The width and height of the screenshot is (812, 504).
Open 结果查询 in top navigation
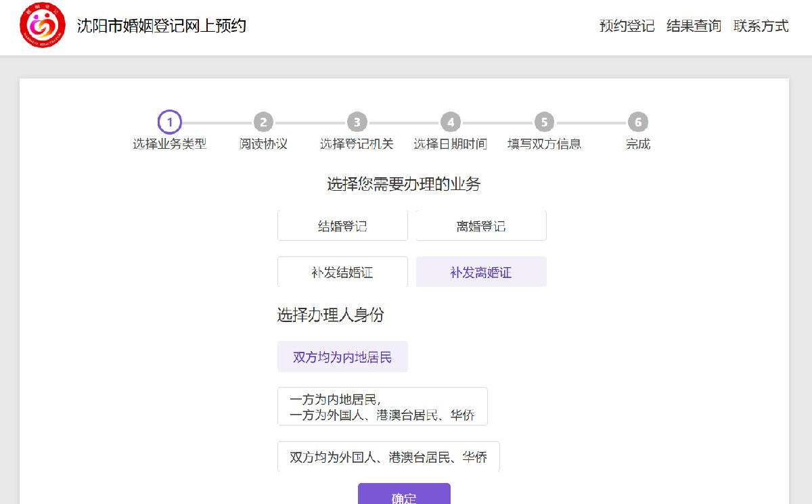[694, 26]
